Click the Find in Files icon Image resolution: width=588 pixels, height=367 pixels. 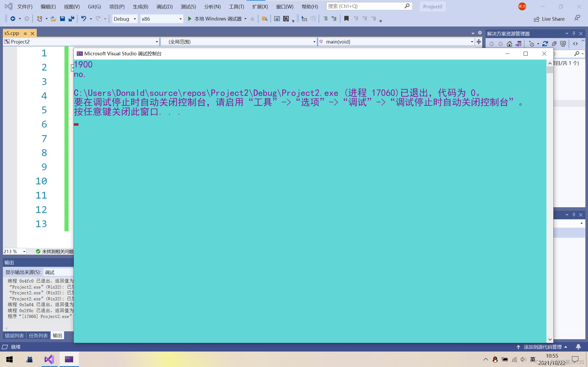coord(264,19)
